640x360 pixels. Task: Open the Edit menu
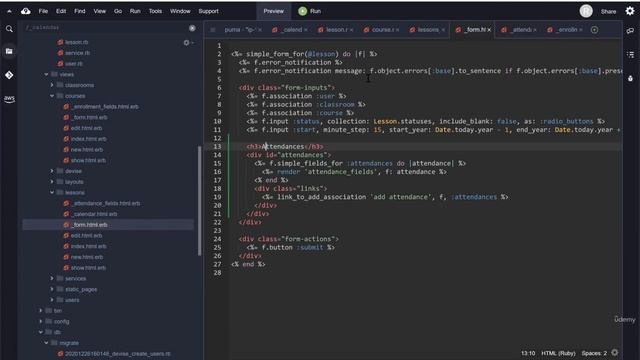(61, 11)
